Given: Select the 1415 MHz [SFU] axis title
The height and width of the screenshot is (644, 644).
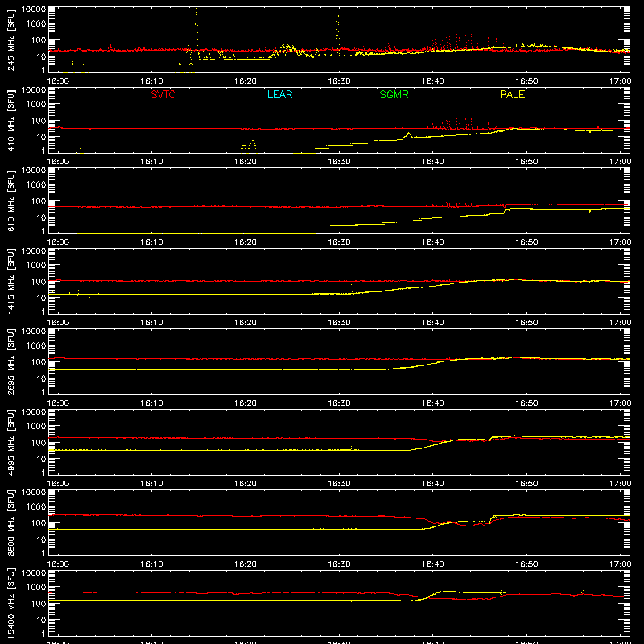Looking at the screenshot, I should click(x=11, y=281).
